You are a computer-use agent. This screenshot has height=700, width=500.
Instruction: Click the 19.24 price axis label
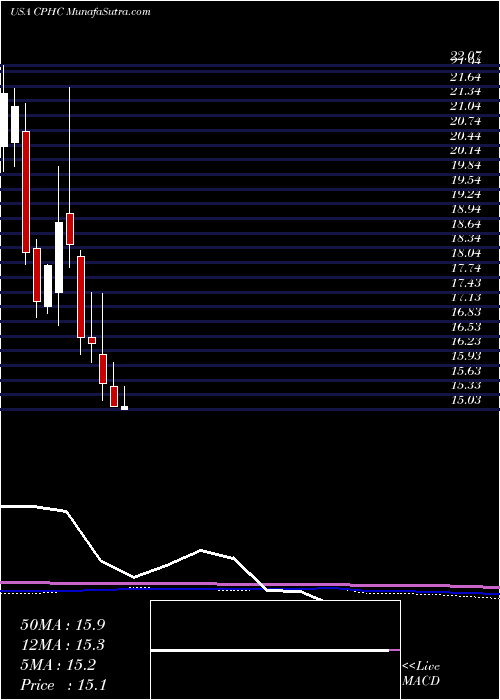466,195
